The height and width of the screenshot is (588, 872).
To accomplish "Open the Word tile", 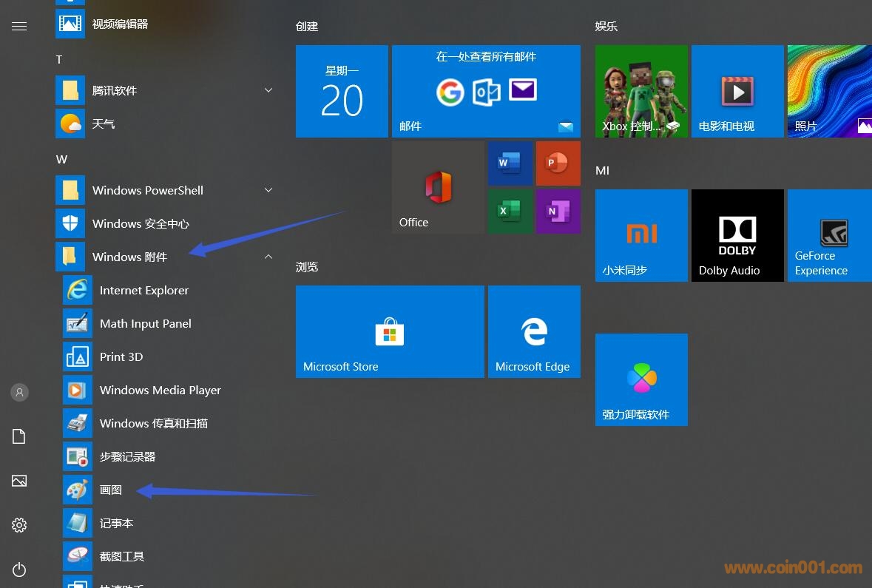I will (510, 163).
